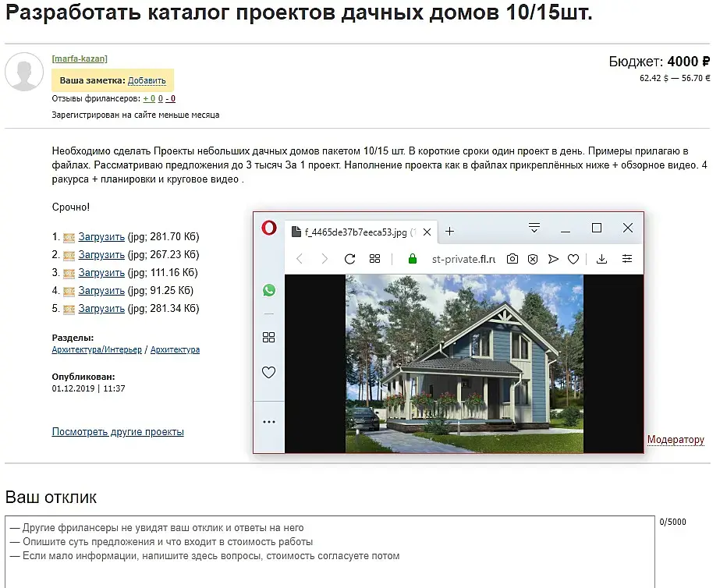Click the budget amount 4000 ₽
The image size is (727, 588).
point(689,62)
